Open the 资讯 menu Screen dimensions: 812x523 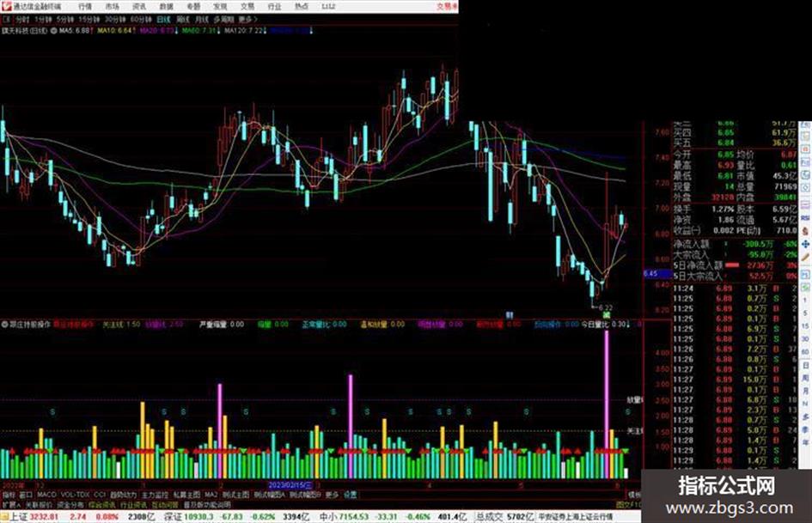[139, 6]
